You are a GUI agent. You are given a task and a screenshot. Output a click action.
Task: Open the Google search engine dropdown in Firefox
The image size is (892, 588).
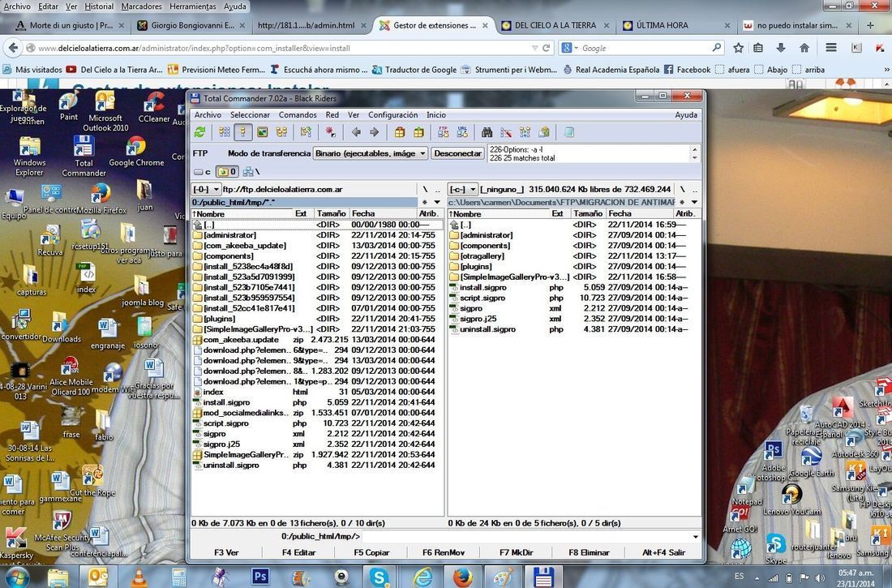tap(568, 49)
